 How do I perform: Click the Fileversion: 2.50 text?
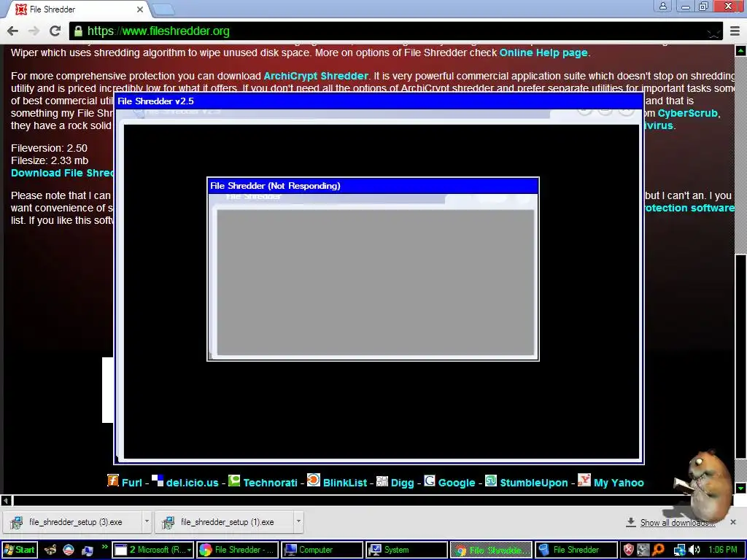pos(49,148)
